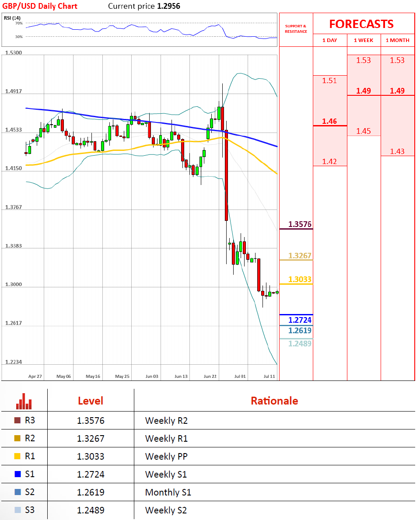
Task: Click the 1.2724 level cell in table
Action: pos(91,474)
